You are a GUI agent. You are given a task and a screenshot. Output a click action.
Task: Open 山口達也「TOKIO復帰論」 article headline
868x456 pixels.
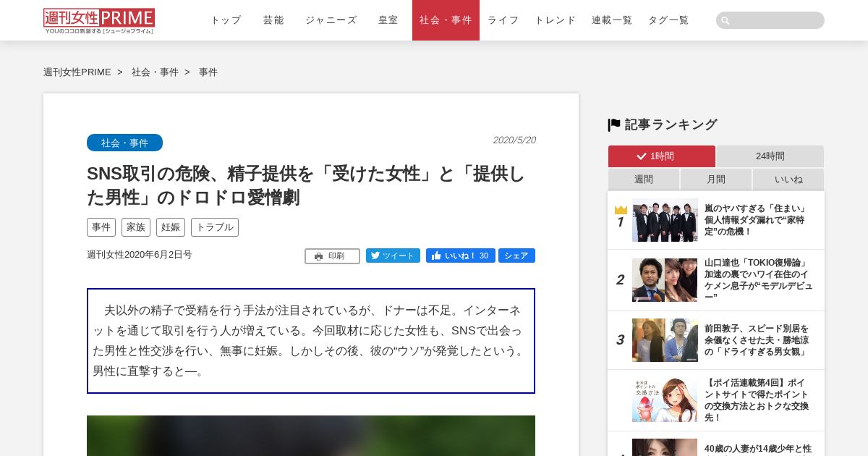point(759,280)
